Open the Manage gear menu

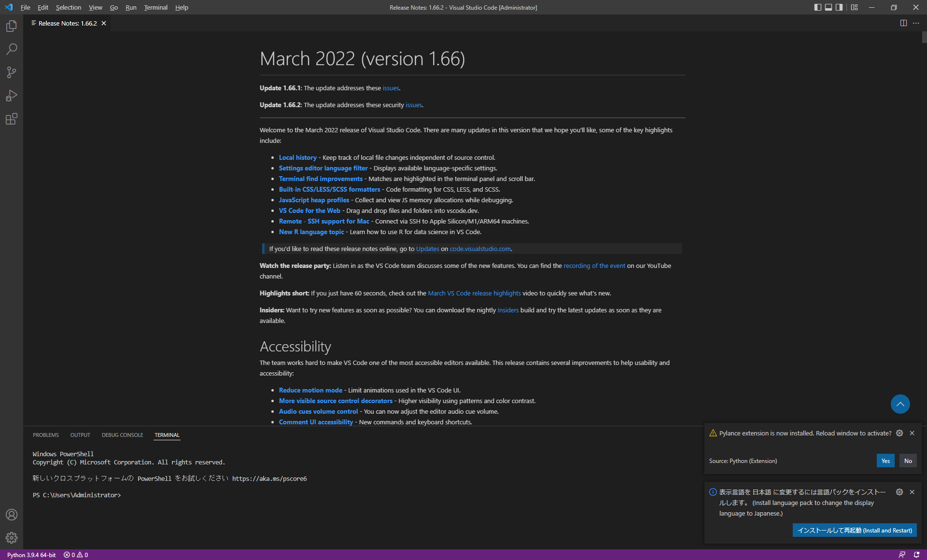point(12,537)
